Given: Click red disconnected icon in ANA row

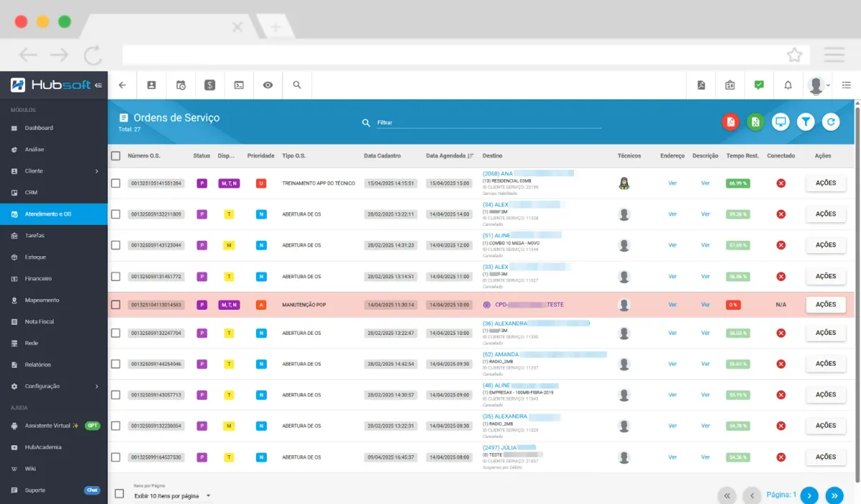Looking at the screenshot, I should click(x=781, y=183).
